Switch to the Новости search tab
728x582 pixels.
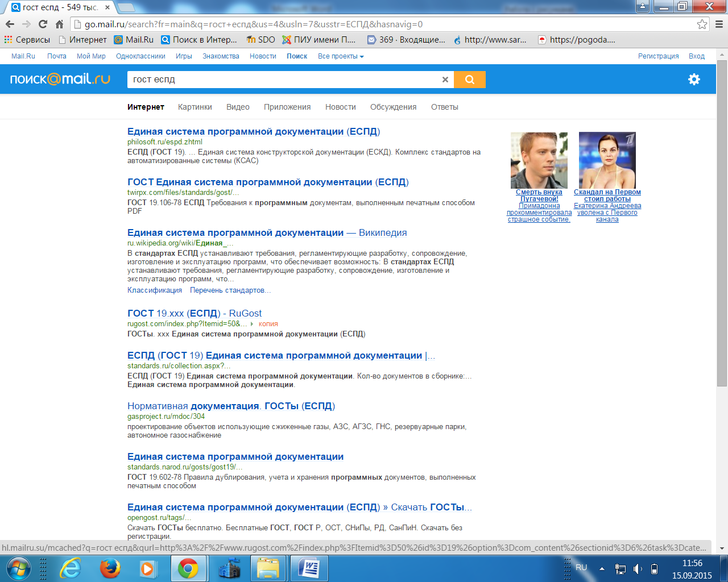341,107
